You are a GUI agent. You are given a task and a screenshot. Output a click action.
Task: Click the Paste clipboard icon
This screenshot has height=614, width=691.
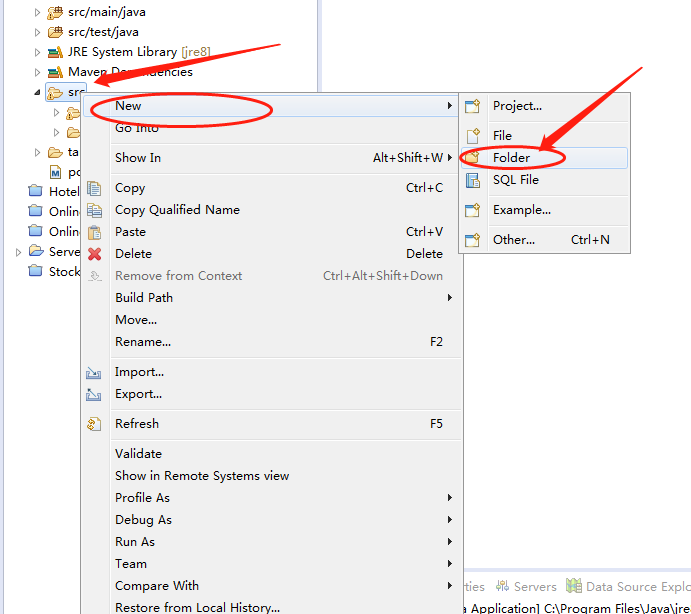point(95,232)
